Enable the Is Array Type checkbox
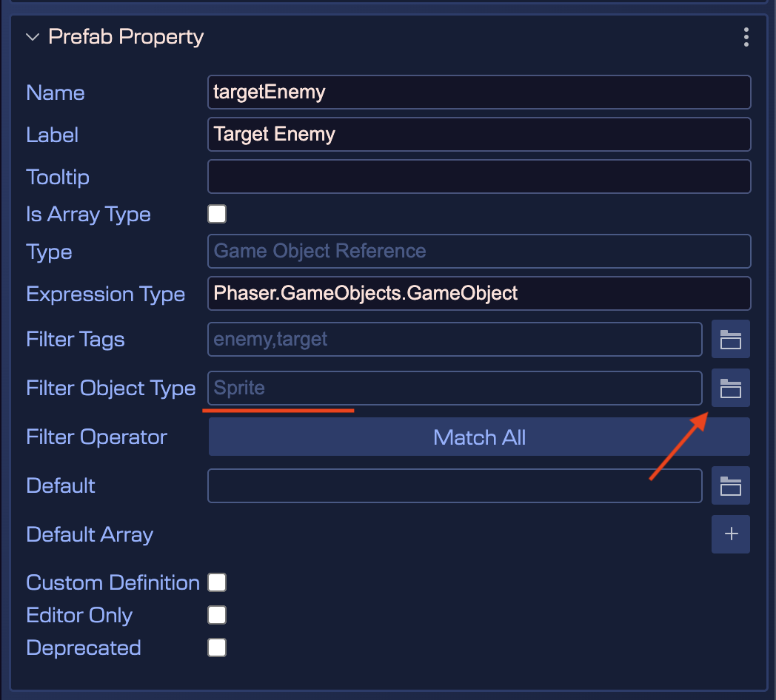The height and width of the screenshot is (700, 776). (x=217, y=214)
